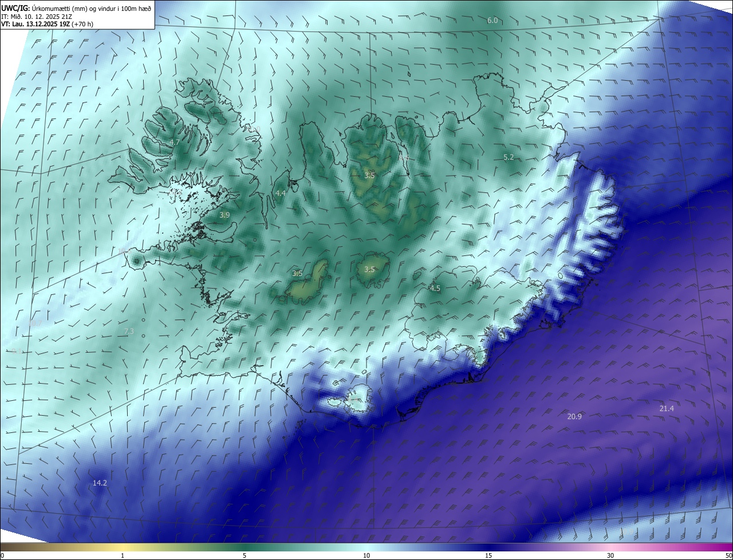Screen dimensions: 733x560
Task: Click the 21.4 value label over the ocean
Action: click(667, 408)
